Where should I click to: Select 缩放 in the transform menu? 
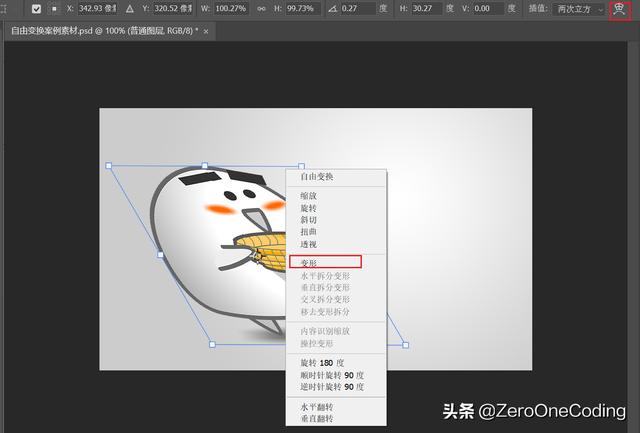pos(310,196)
